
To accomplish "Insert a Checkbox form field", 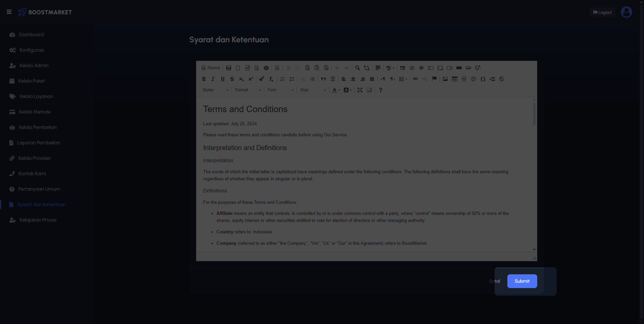I will pyautogui.click(x=412, y=68).
